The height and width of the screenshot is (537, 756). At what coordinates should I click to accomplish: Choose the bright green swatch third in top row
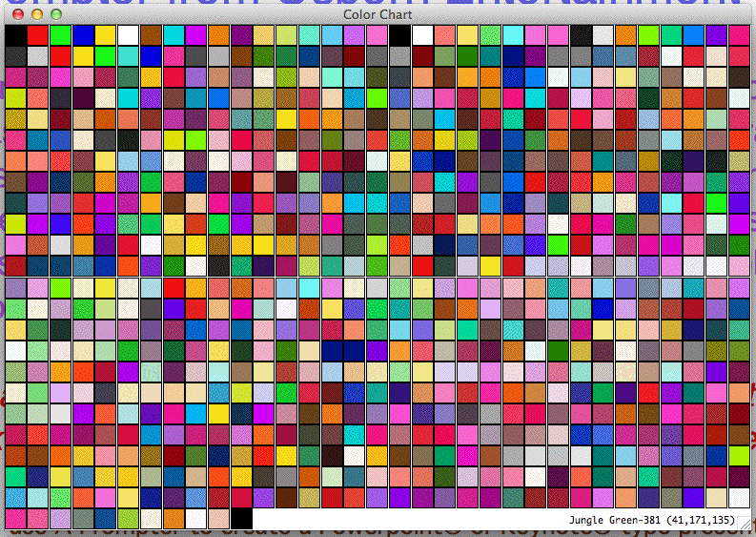[61, 34]
